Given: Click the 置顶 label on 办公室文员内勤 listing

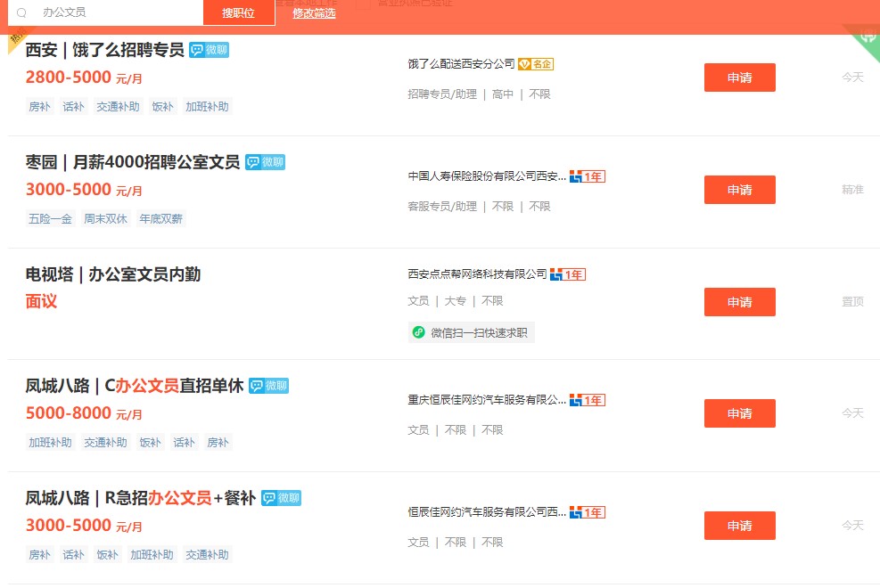Looking at the screenshot, I should [x=851, y=302].
